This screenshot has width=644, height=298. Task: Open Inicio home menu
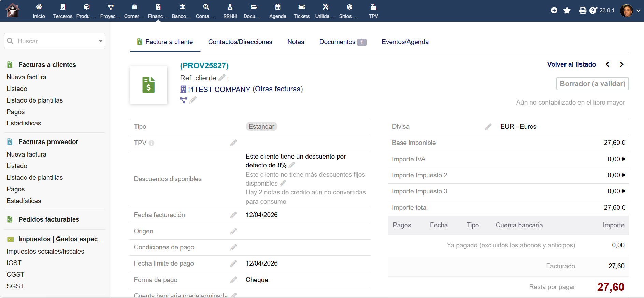tap(39, 11)
